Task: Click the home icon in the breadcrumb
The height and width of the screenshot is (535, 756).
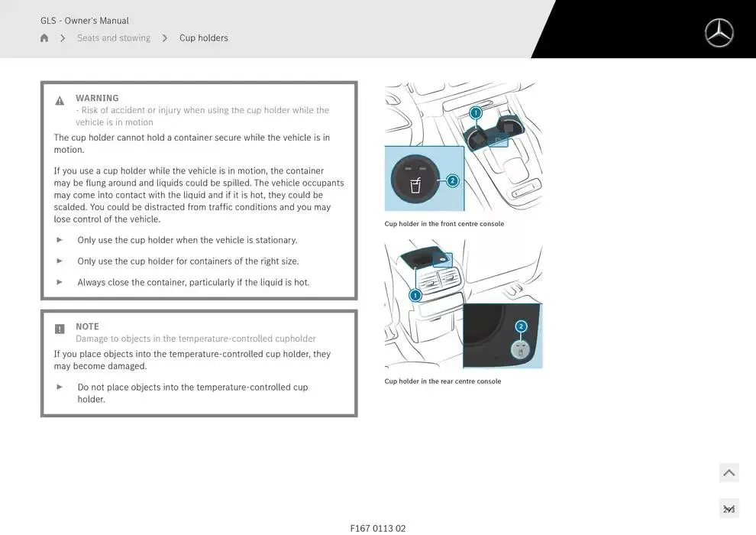Action: pos(44,38)
